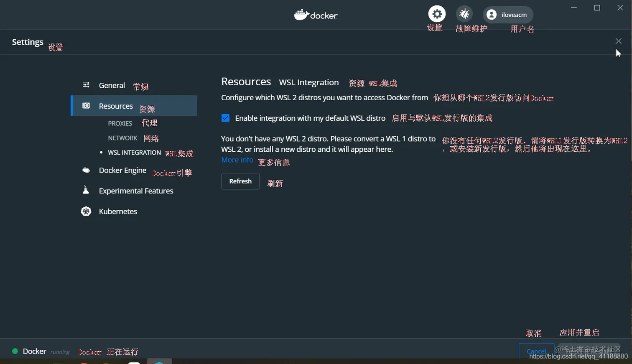632x364 pixels.
Task: Click the green Docker running status indicator
Action: click(15, 351)
